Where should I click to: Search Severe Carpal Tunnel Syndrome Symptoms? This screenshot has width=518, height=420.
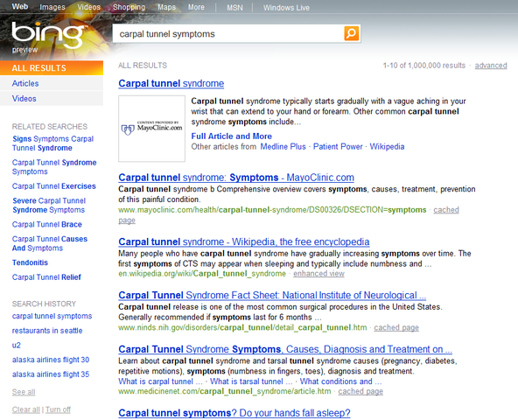click(49, 206)
